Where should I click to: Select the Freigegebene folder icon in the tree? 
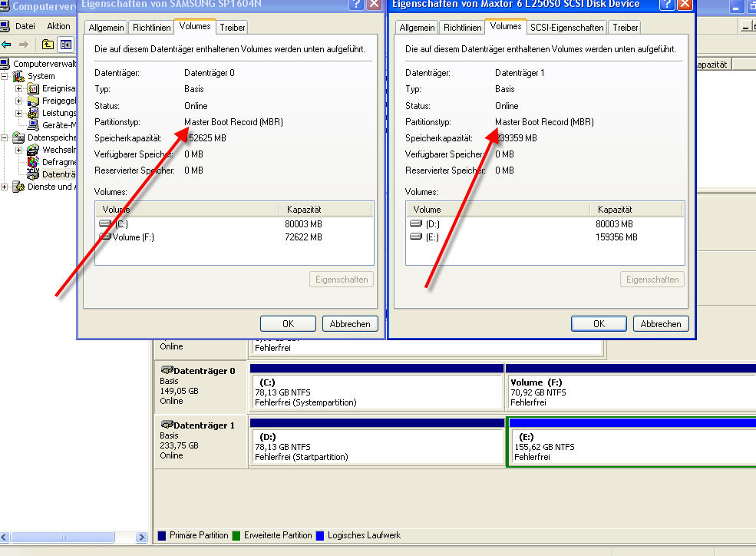click(33, 101)
